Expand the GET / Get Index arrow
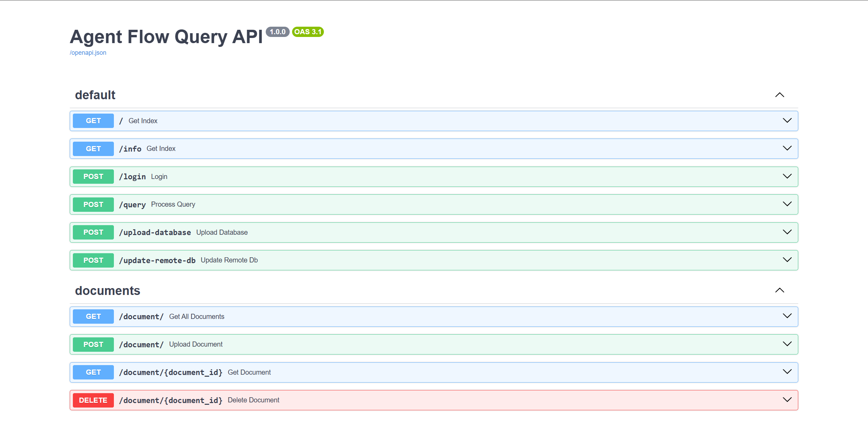 tap(787, 120)
